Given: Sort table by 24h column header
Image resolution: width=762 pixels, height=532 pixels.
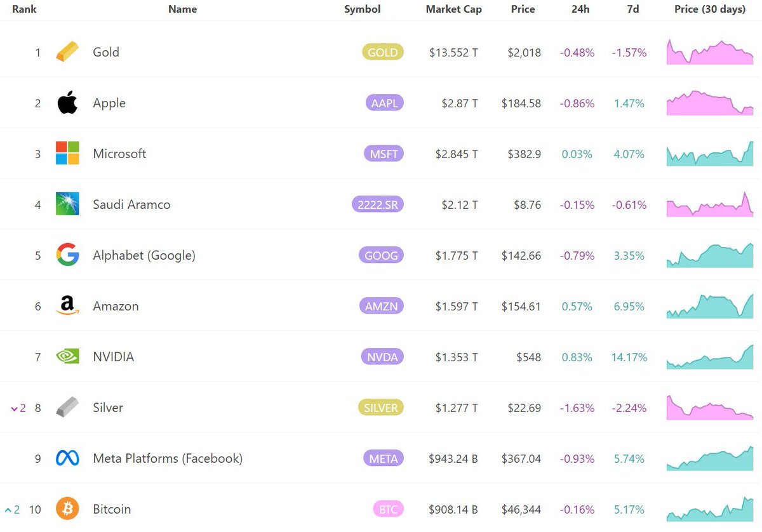Looking at the screenshot, I should tap(579, 10).
